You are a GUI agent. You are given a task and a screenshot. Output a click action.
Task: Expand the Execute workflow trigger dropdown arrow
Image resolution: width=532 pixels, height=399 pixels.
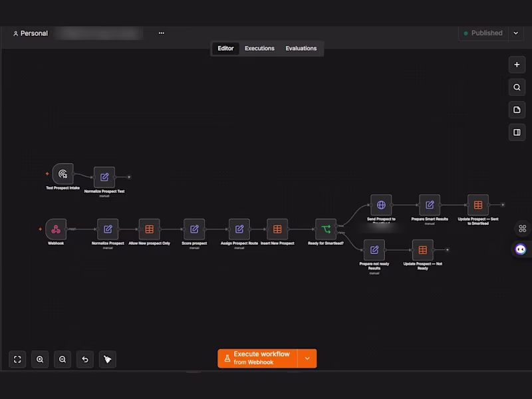[307, 358]
